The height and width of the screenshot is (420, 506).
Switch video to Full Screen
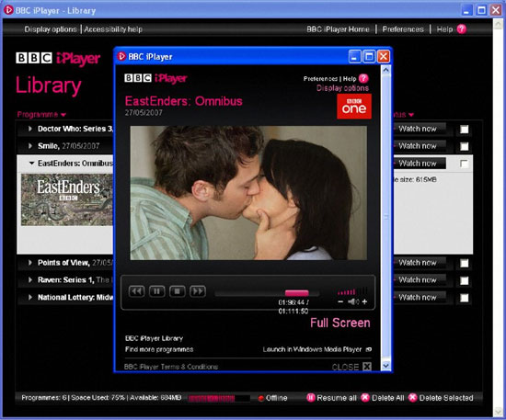coord(340,323)
